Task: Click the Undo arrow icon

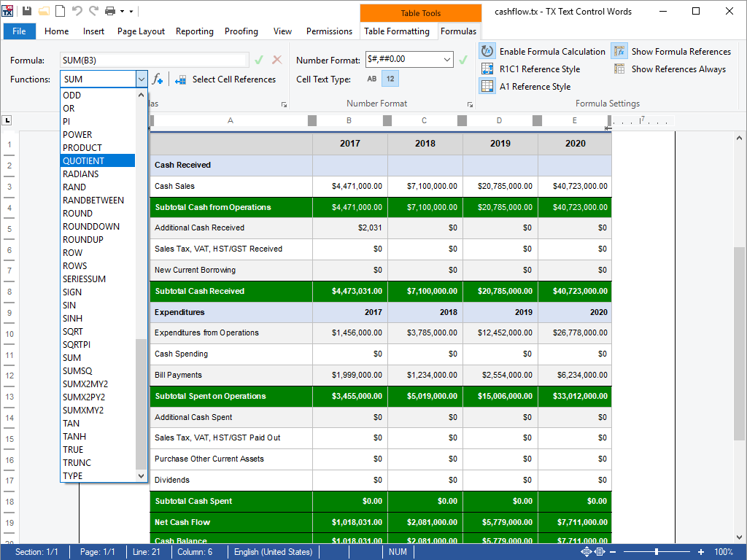Action: tap(77, 11)
